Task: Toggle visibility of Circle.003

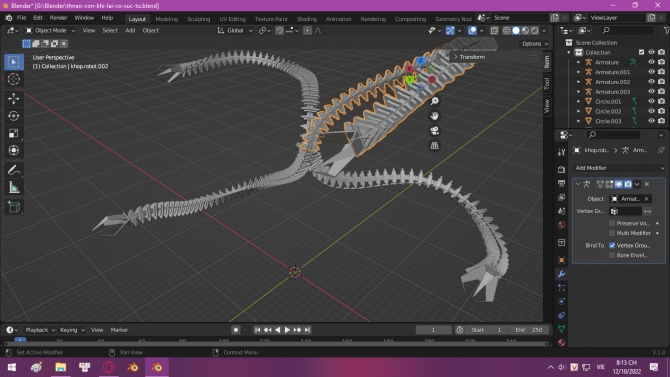Action: pyautogui.click(x=651, y=121)
